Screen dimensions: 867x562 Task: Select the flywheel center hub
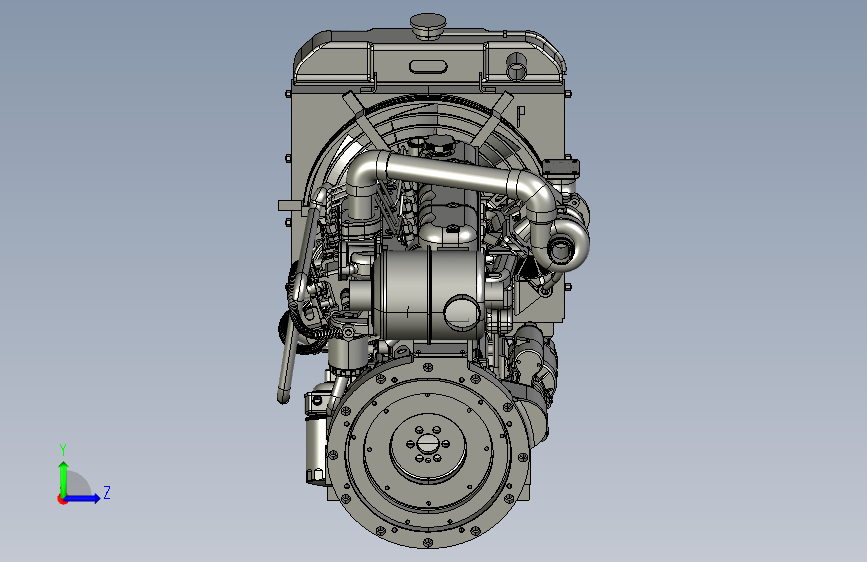pyautogui.click(x=428, y=444)
